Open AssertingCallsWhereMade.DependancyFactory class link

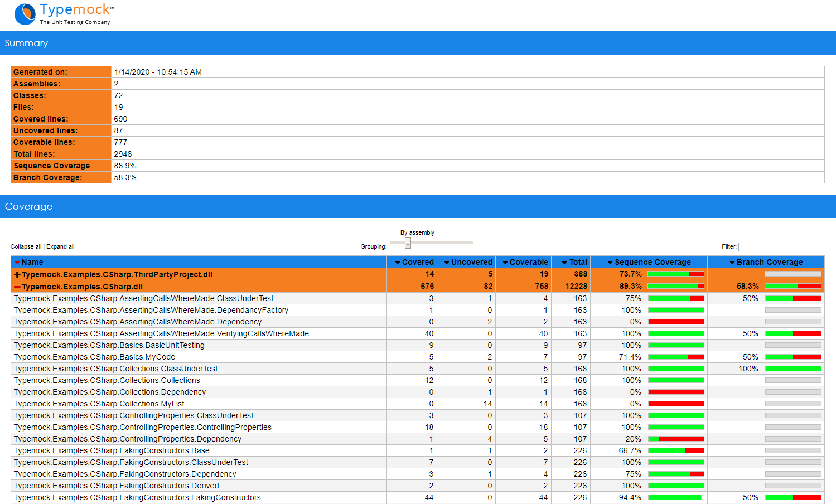click(151, 310)
